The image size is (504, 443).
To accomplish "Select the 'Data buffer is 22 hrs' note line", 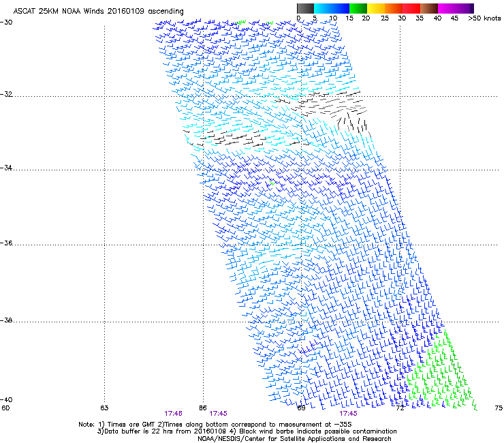I will point(247,431).
